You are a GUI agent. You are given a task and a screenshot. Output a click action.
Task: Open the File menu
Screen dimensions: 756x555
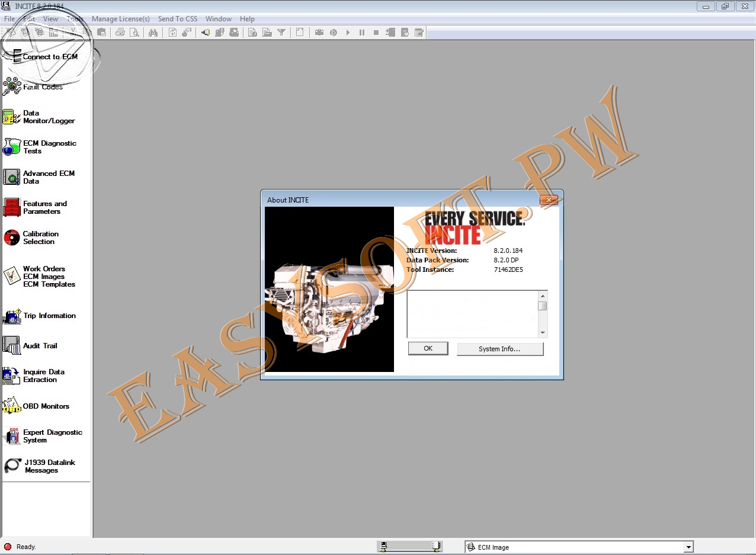pyautogui.click(x=9, y=19)
